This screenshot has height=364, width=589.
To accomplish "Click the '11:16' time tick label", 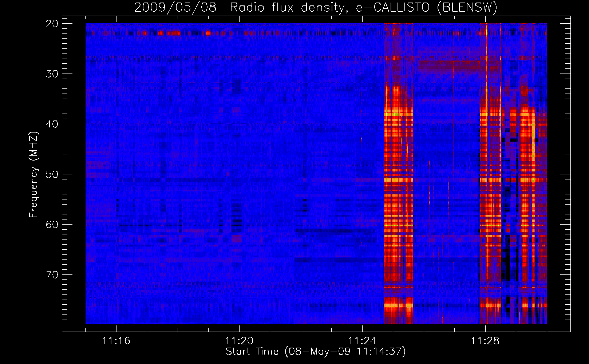I will coord(116,341).
